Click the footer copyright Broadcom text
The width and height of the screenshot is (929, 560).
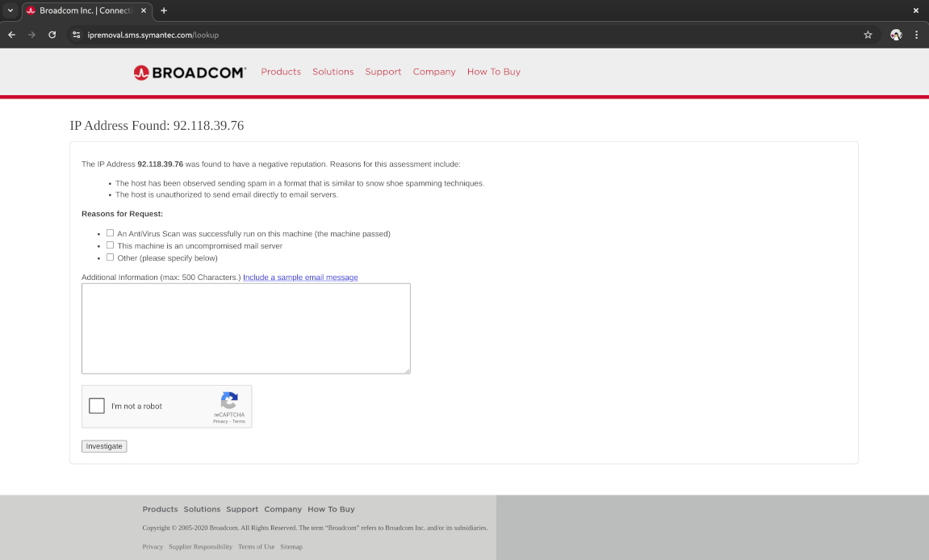[x=315, y=528]
